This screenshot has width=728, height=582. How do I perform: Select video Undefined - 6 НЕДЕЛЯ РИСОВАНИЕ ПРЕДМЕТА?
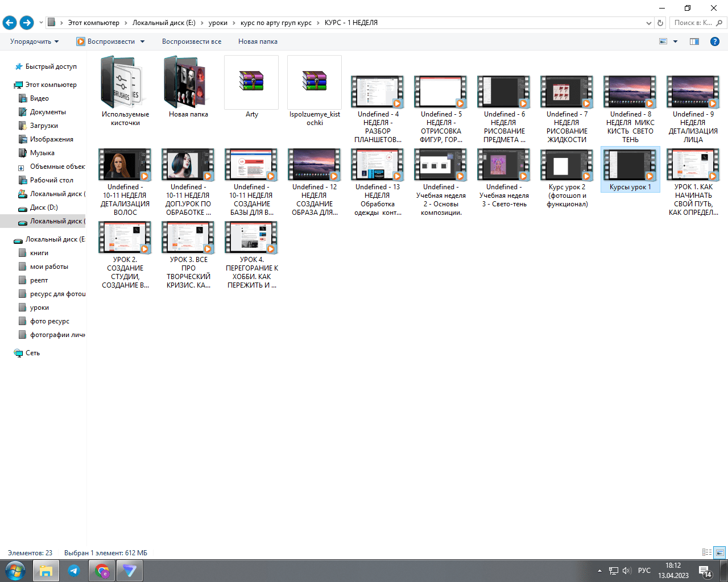(x=504, y=109)
